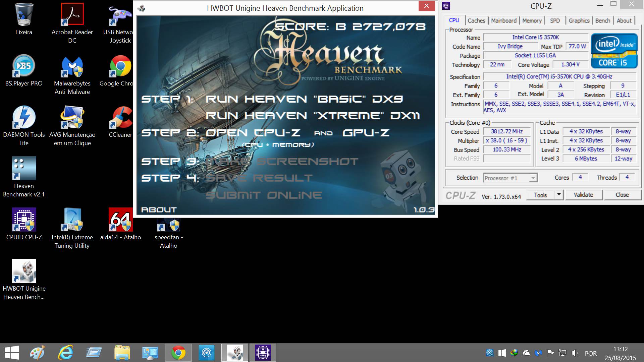The height and width of the screenshot is (362, 644).
Task: Click GPU-Z link in step 2
Action: [366, 133]
